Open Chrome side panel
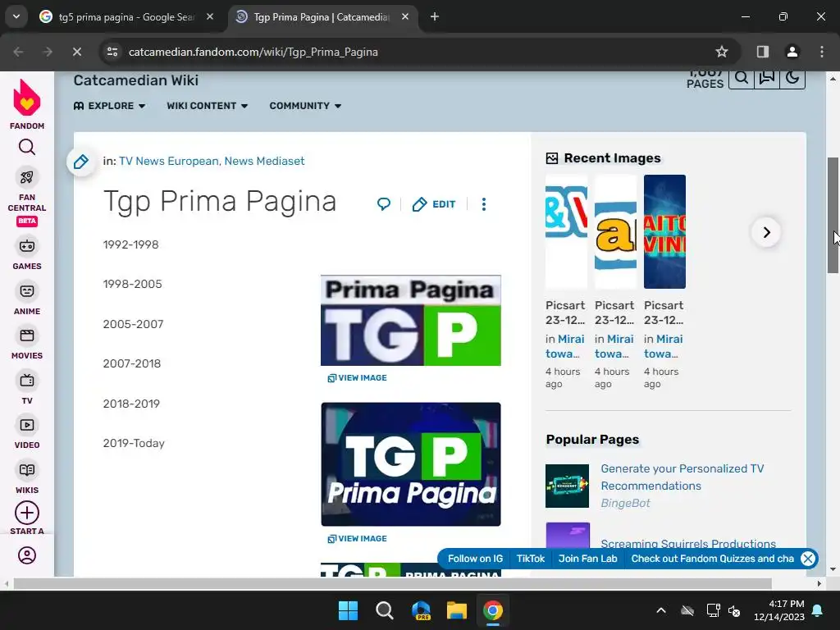 763,52
